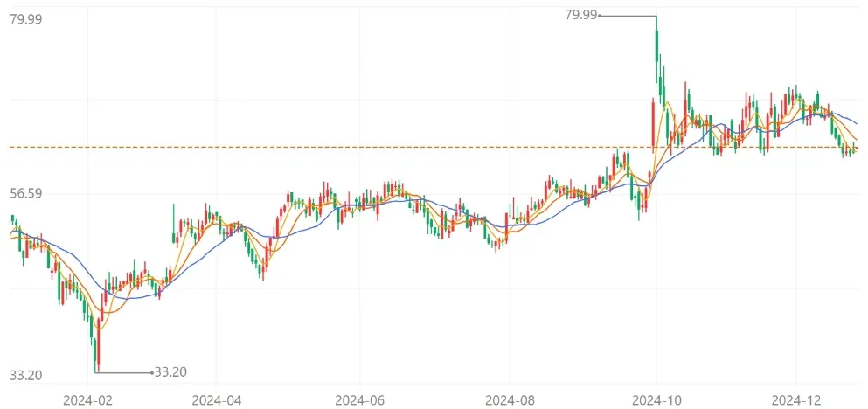Click the 2024-10 date label

click(657, 399)
